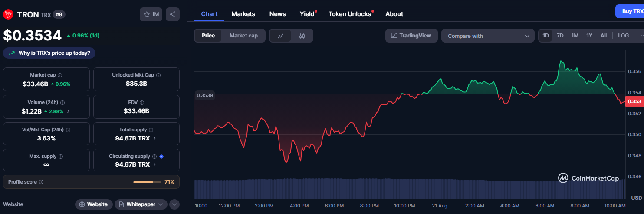Expand more website links chevron
This screenshot has width=644, height=214.
tap(174, 204)
